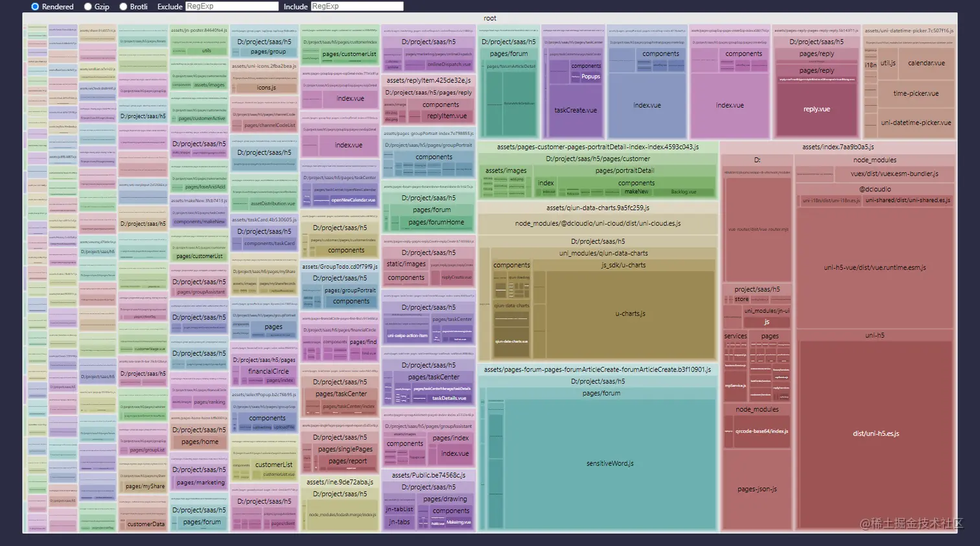Click the vue.runtime.esm.js block
980x546 pixels.
tap(874, 267)
